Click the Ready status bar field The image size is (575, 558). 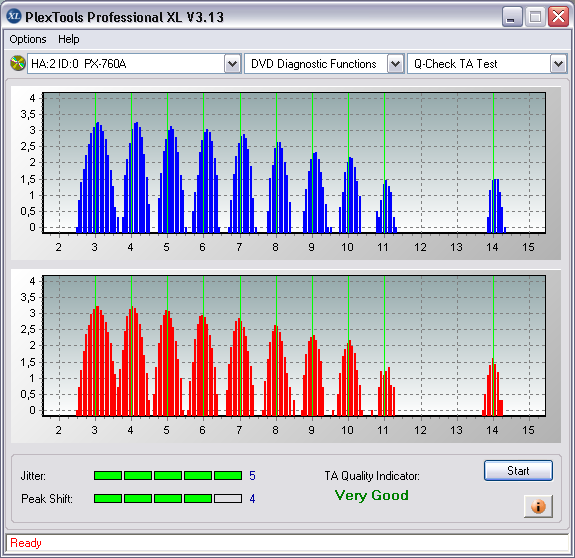(288, 543)
